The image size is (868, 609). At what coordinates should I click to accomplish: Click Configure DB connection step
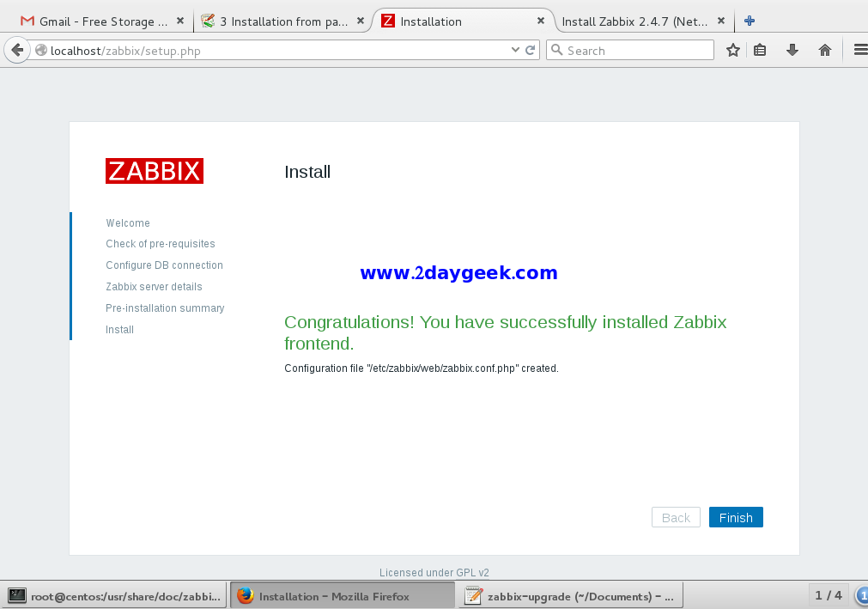[x=164, y=265]
